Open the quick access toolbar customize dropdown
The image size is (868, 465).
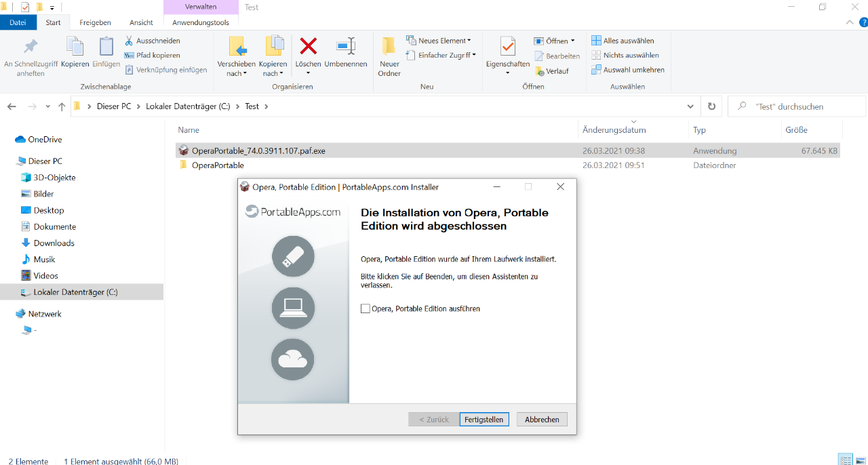click(52, 7)
